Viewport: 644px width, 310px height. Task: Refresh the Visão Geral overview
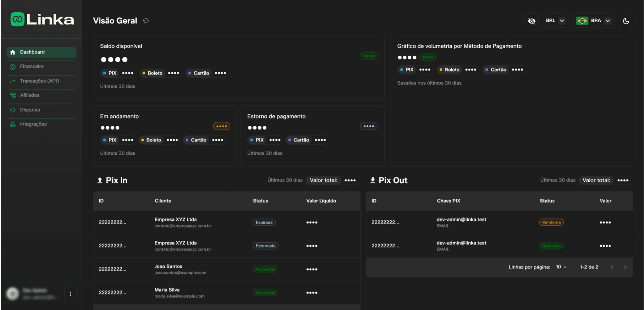(x=146, y=21)
